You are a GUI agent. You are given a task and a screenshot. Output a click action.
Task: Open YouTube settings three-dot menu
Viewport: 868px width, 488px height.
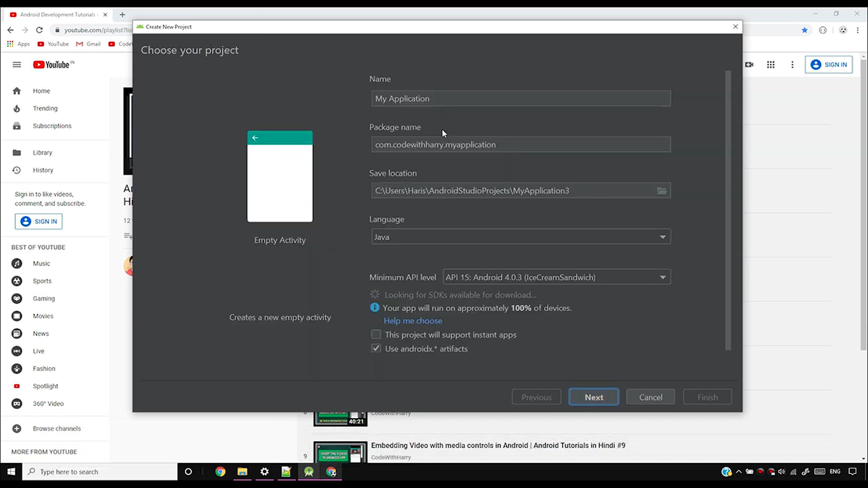click(x=792, y=65)
